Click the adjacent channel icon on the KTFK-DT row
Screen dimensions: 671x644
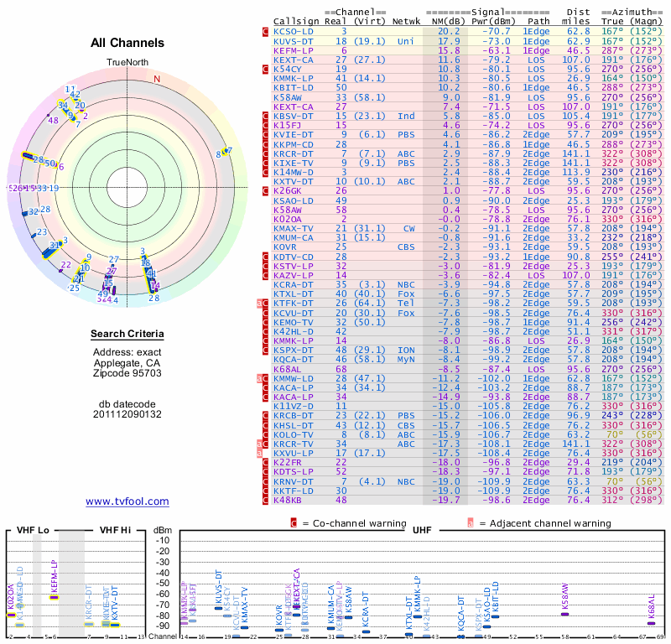(x=260, y=304)
